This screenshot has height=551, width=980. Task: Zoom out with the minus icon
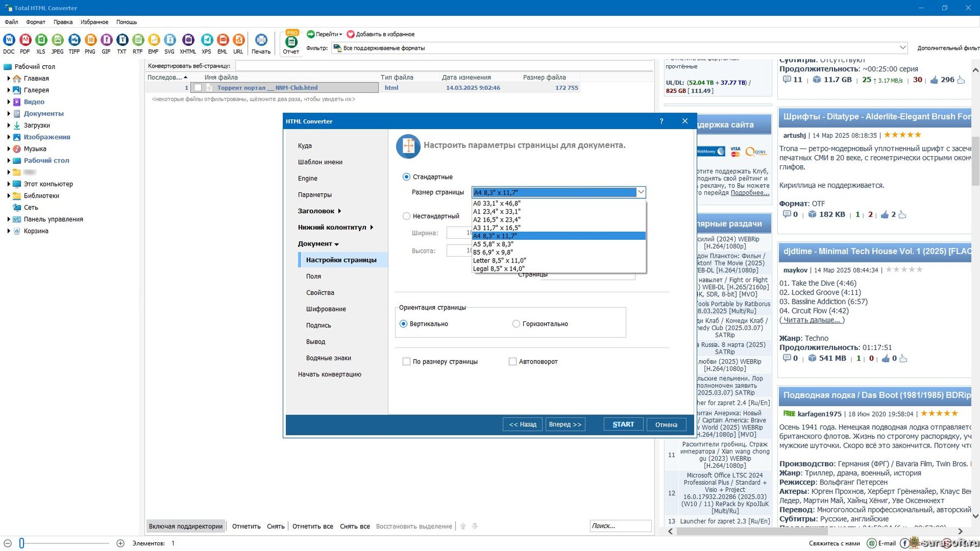coord(8,543)
